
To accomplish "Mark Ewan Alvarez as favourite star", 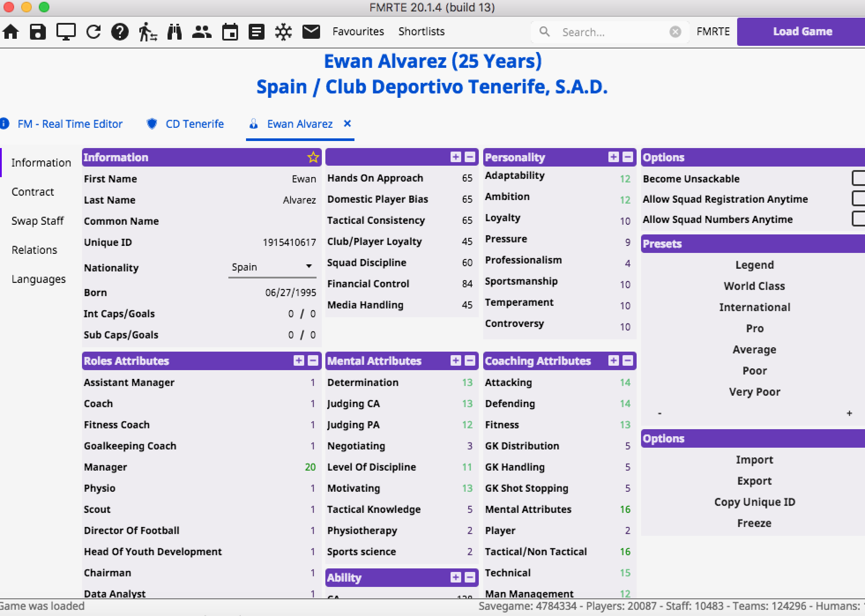I will (313, 157).
